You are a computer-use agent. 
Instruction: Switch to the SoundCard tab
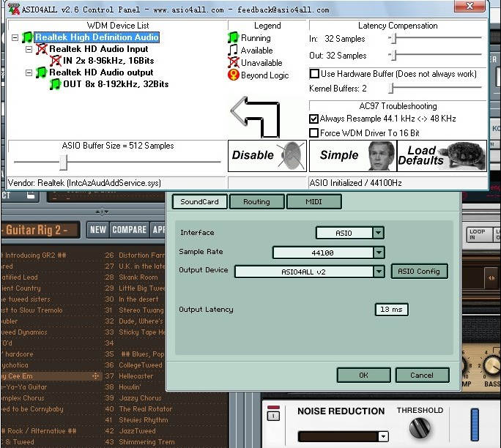[x=200, y=202]
